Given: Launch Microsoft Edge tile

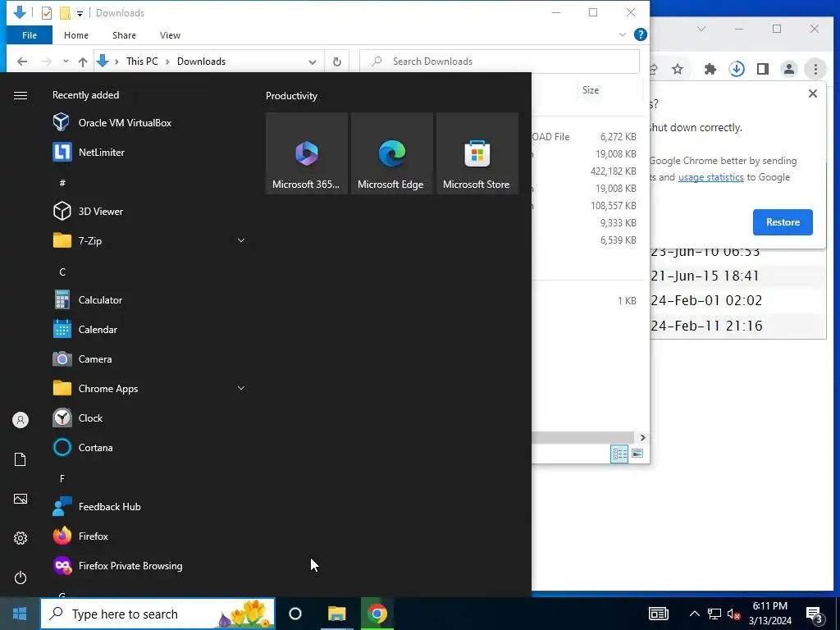Looking at the screenshot, I should pos(391,153).
